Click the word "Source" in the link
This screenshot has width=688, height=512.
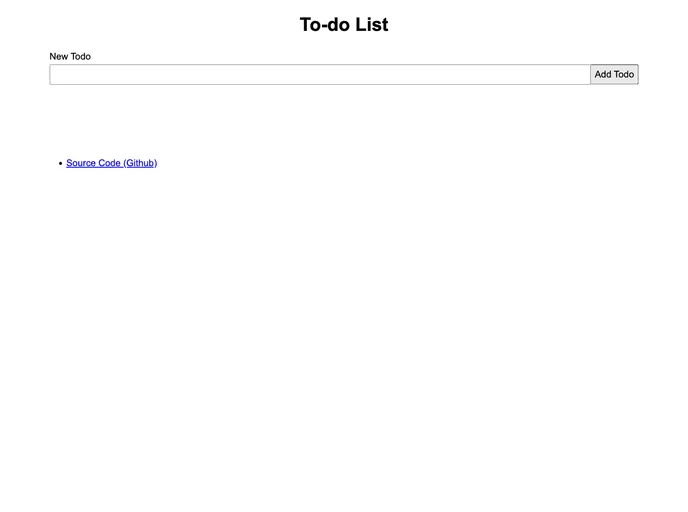pos(81,163)
